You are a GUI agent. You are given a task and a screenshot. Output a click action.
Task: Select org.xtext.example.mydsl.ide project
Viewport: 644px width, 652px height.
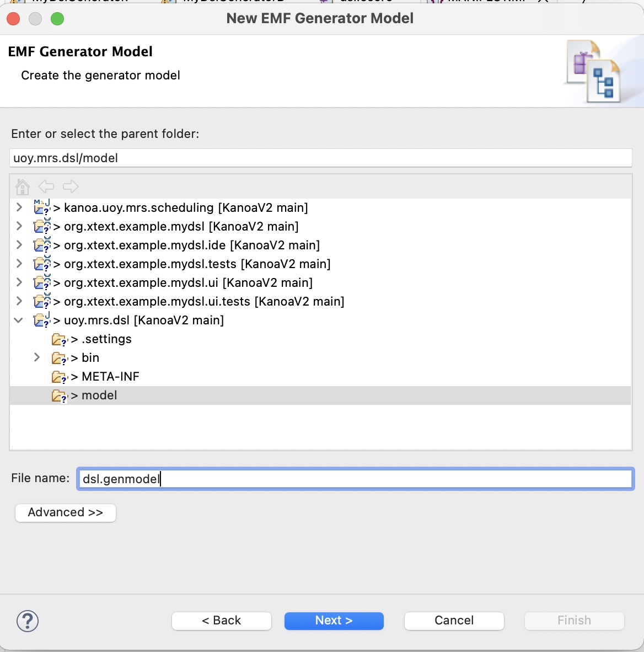[x=192, y=245]
